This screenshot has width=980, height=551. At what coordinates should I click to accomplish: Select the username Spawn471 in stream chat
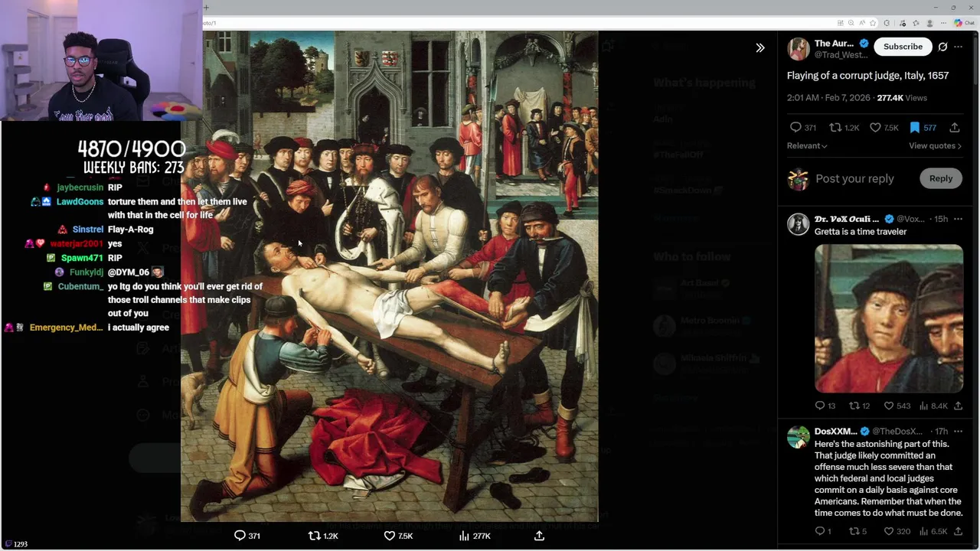(82, 259)
